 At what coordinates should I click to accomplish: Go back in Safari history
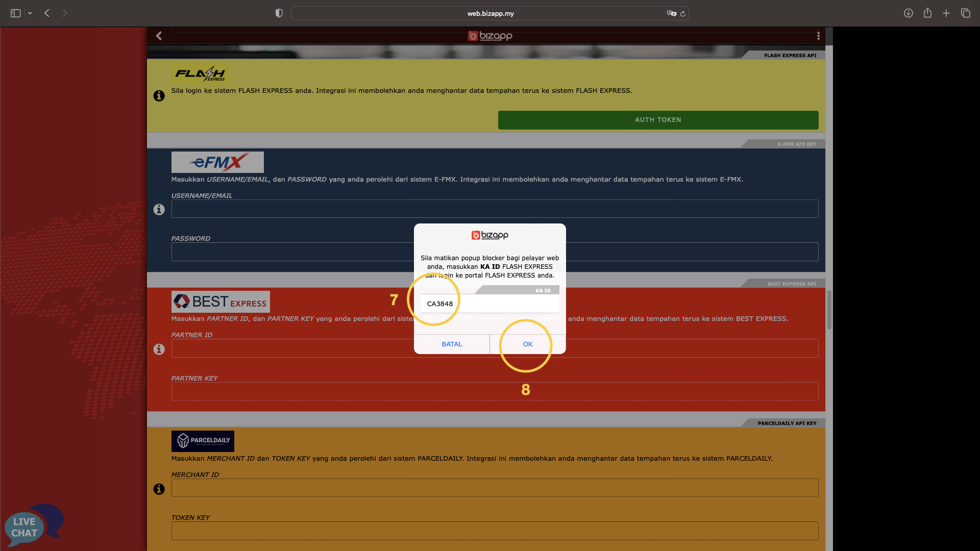[47, 13]
